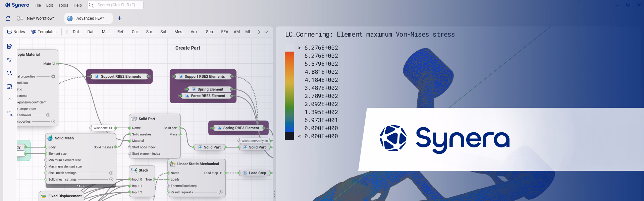
Task: Toggle the Minimum element size input port
Action: [46, 160]
